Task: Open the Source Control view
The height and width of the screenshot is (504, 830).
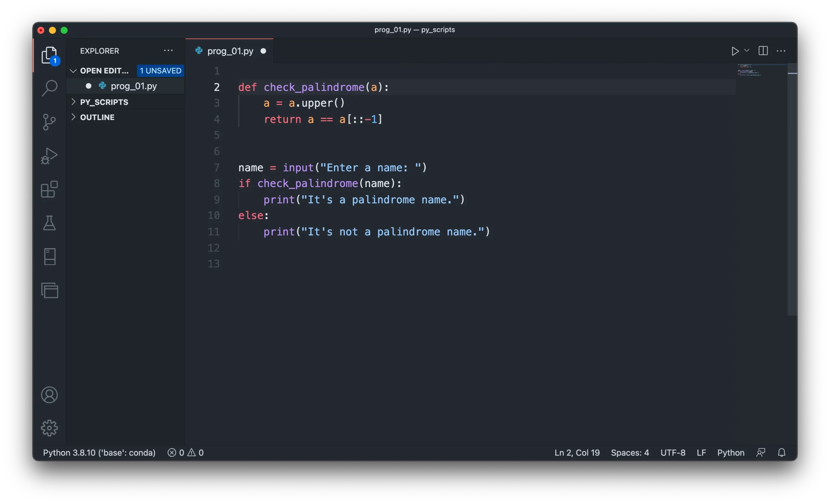Action: [50, 122]
